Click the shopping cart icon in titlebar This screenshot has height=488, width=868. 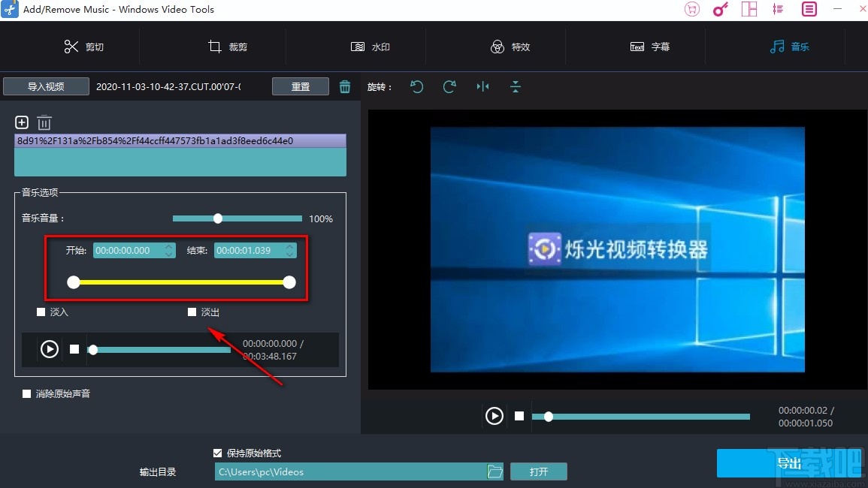coord(691,9)
